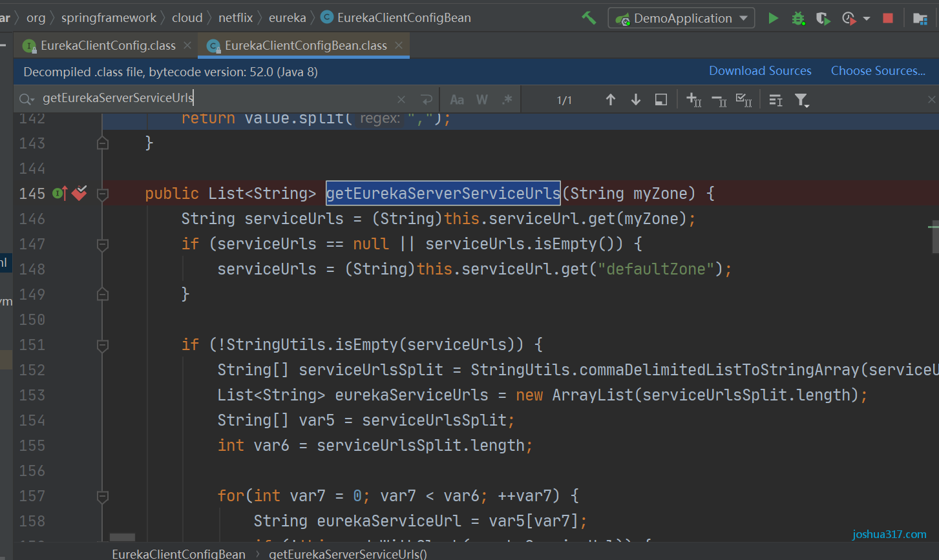This screenshot has width=939, height=560.
Task: Click the Choose Sources... link
Action: [x=878, y=71]
